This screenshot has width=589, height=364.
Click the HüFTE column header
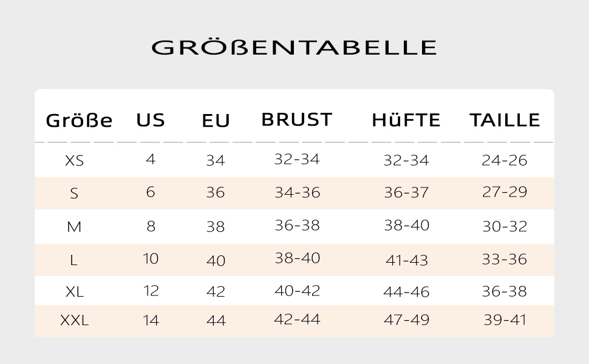pos(406,120)
